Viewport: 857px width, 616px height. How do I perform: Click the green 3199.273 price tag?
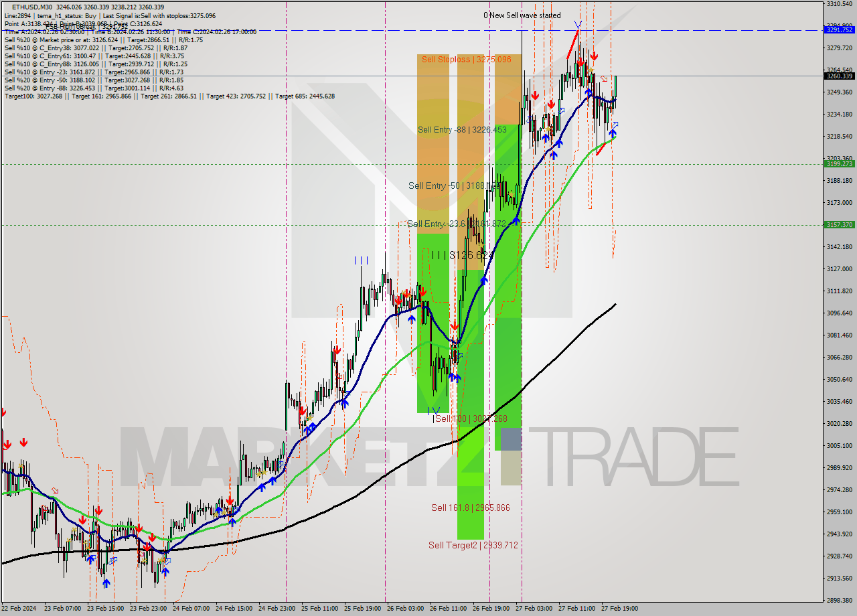(x=839, y=163)
